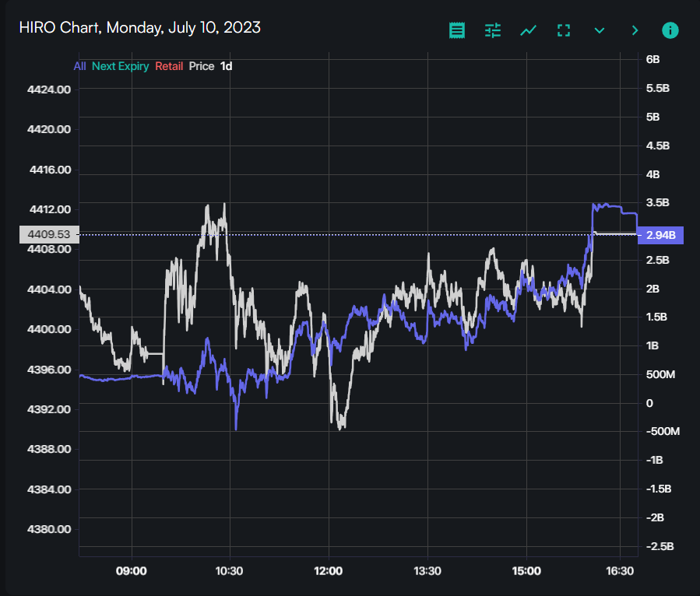
Task: Click the 4409.53 price label
Action: 48,234
